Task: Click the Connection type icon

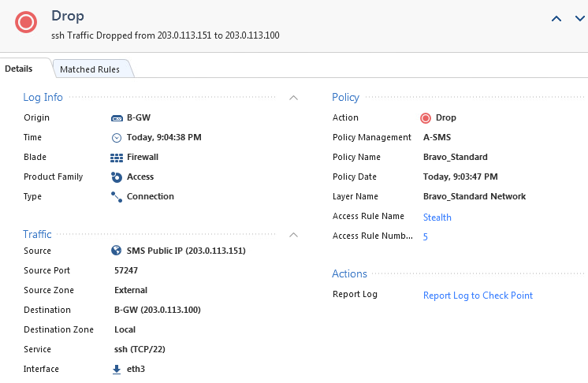Action: (117, 197)
